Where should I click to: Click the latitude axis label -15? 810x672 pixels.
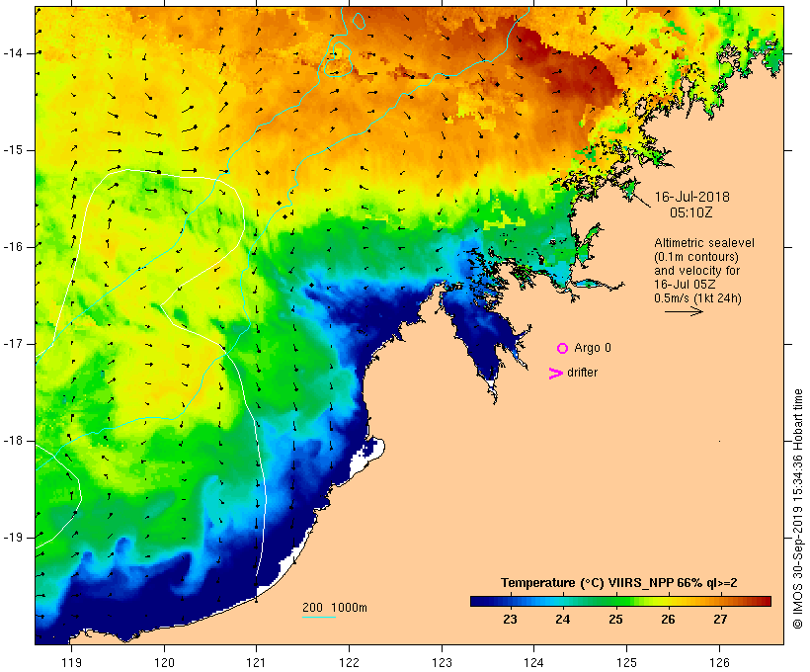13,150
